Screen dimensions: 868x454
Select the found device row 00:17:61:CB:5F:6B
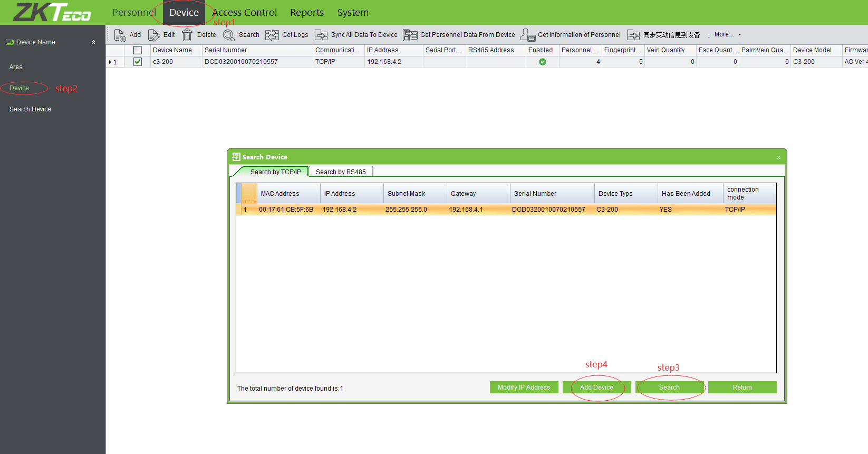pos(286,210)
